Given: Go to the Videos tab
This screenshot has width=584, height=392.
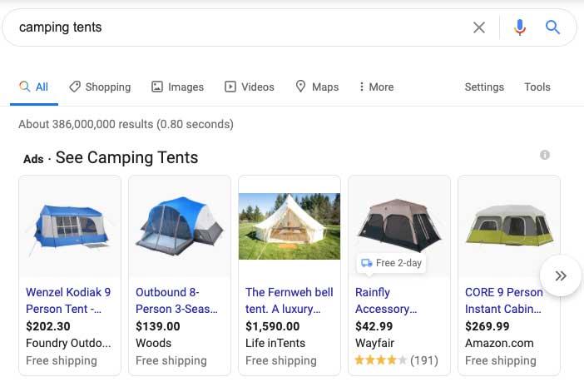Looking at the screenshot, I should pos(250,87).
